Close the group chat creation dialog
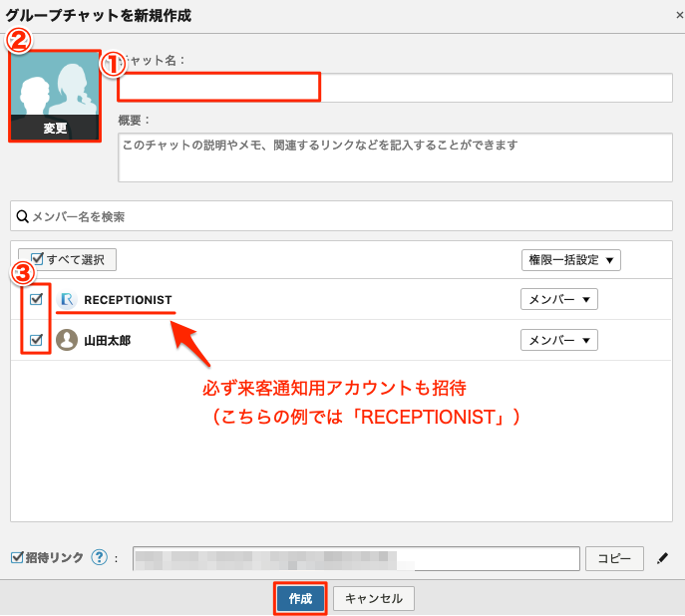The width and height of the screenshot is (685, 616). click(x=678, y=15)
